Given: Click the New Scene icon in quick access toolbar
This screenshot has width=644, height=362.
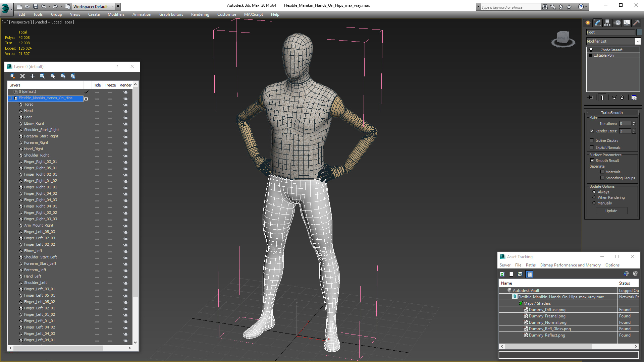Looking at the screenshot, I should click(19, 6).
